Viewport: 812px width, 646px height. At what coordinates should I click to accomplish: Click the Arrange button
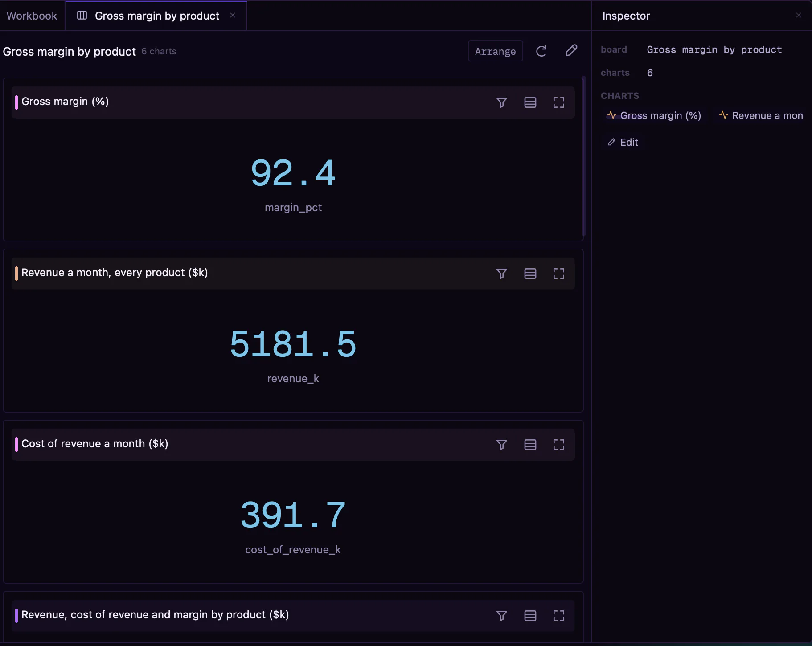pos(495,51)
